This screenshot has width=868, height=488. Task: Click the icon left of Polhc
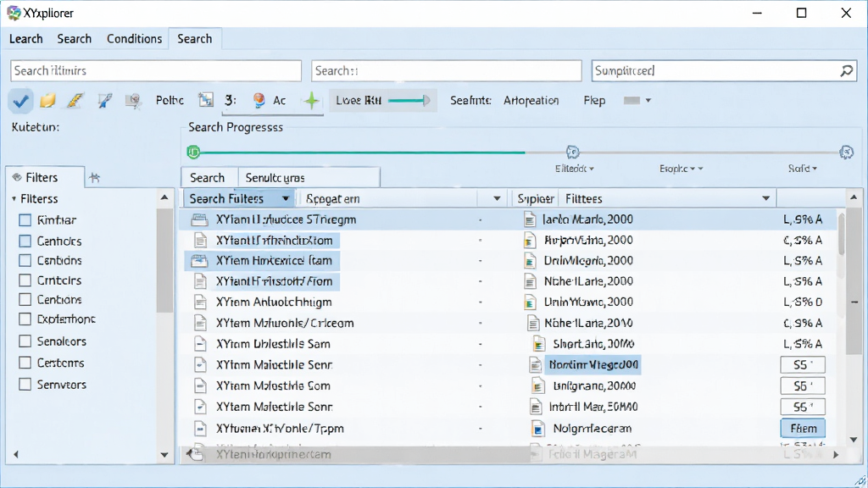tap(133, 100)
